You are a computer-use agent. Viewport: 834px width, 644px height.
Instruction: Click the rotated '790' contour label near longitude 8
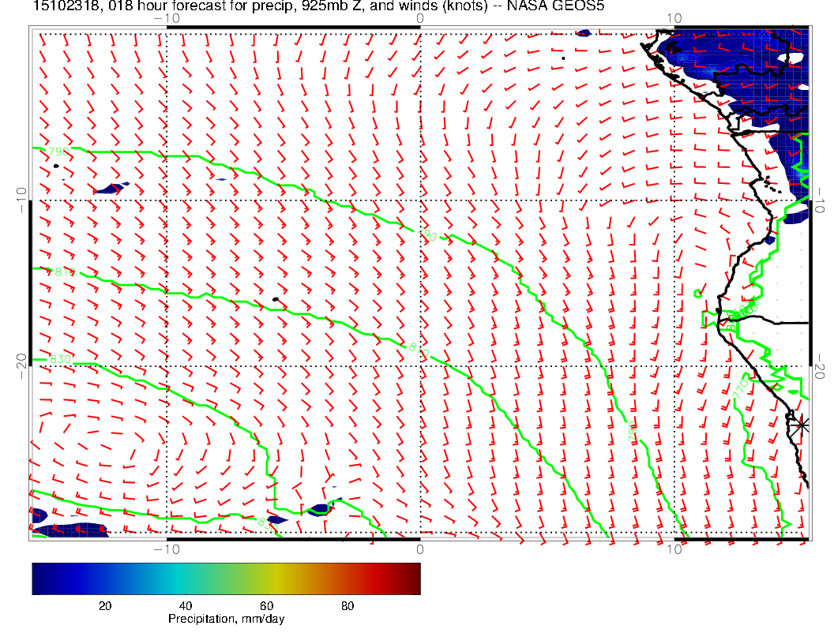[631, 431]
